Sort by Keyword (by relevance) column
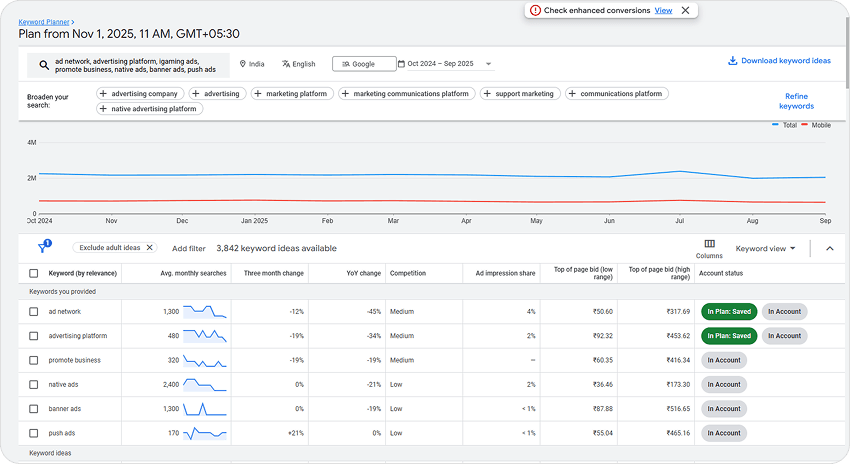Screen dimensions: 850x464 point(82,273)
